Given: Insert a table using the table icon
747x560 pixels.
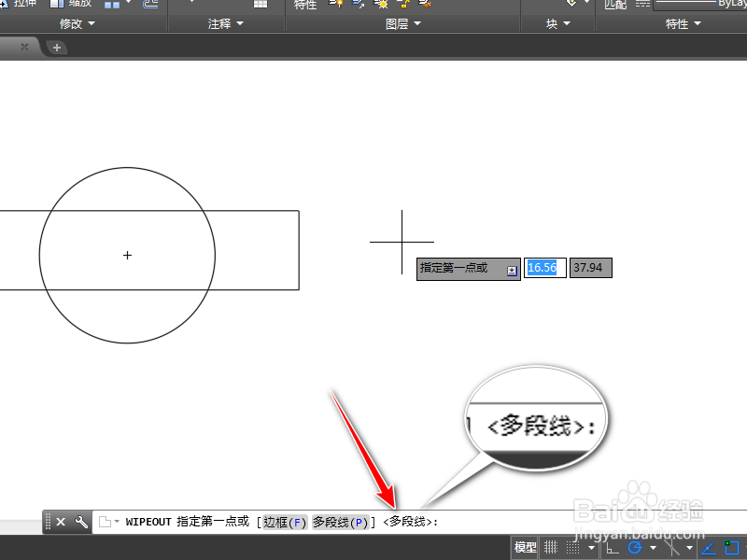Looking at the screenshot, I should click(261, 4).
